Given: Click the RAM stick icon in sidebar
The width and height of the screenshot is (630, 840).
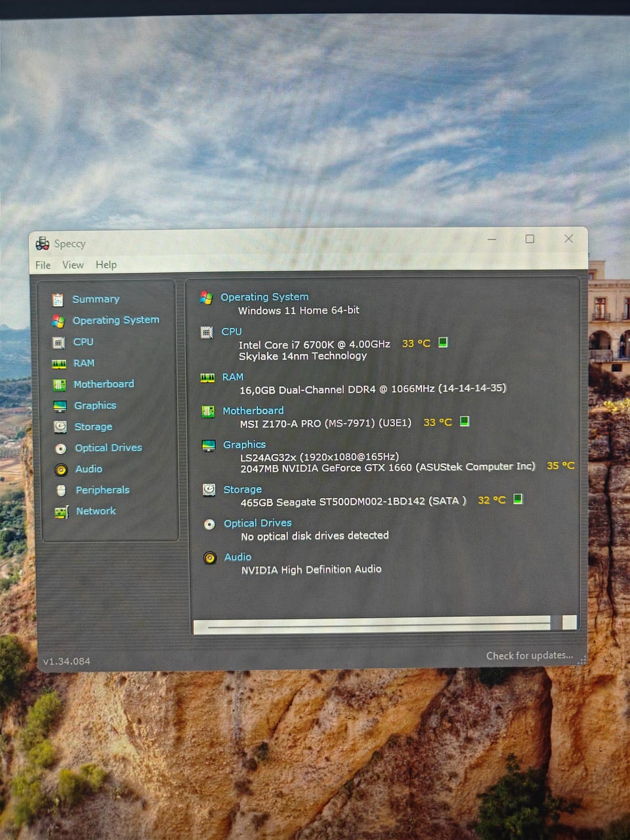Looking at the screenshot, I should coord(59,364).
